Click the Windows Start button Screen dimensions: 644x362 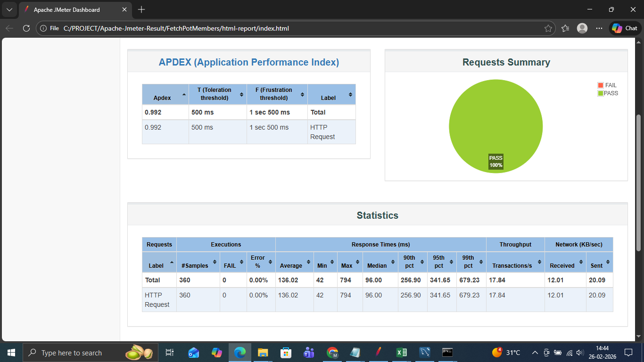click(x=11, y=352)
